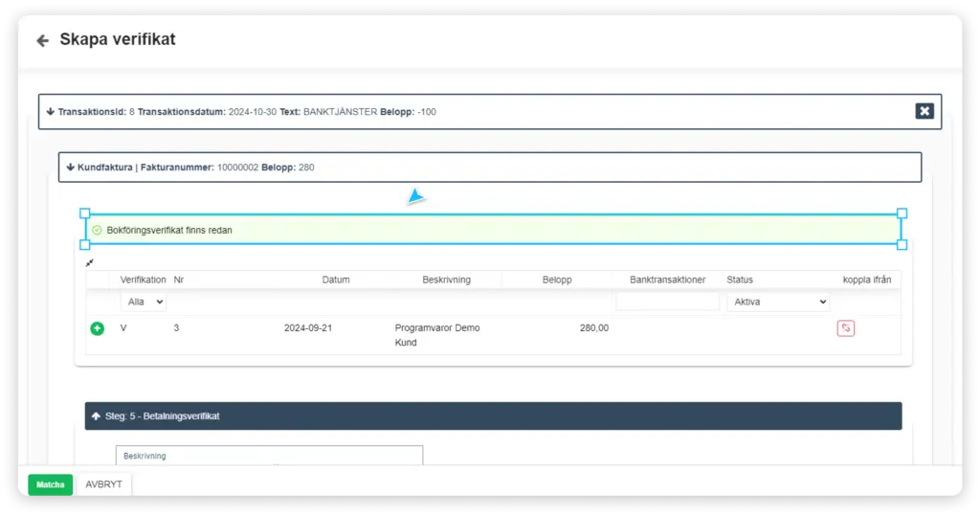Select the date 2024-09-21 cell
The height and width of the screenshot is (516, 980).
coord(308,327)
